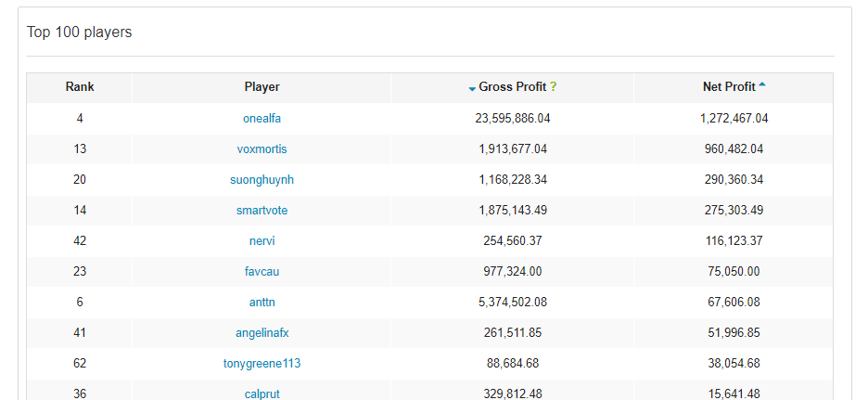
Task: Select gross profit value 23,595,886.04
Action: click(513, 118)
